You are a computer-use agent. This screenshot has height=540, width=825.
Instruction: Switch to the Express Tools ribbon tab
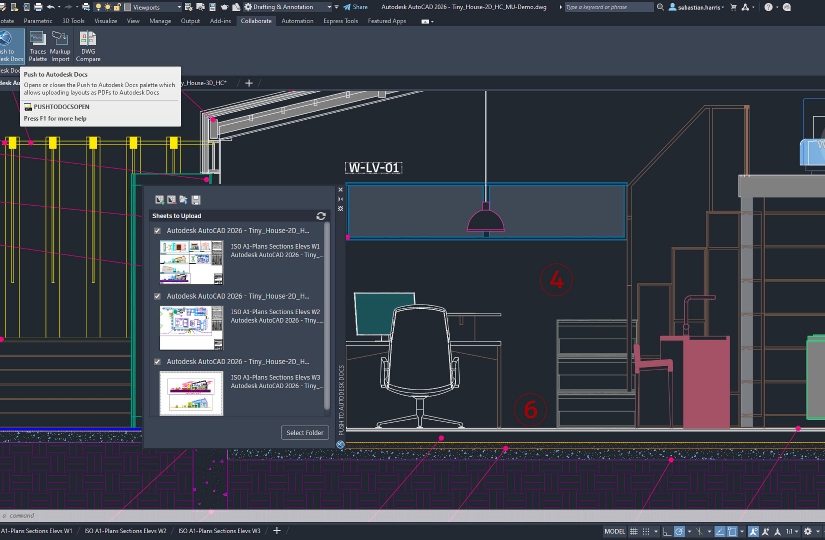pos(340,21)
